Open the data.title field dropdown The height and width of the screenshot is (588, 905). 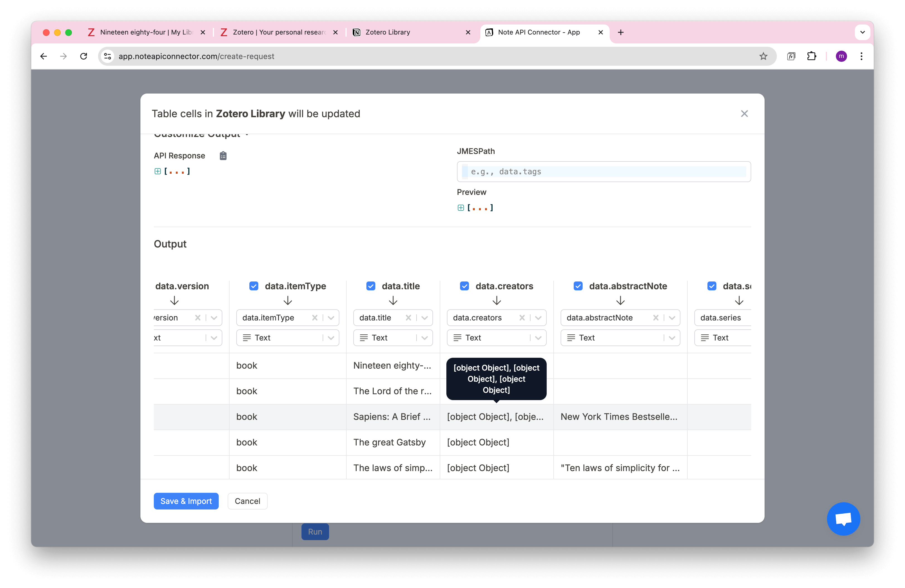point(424,318)
